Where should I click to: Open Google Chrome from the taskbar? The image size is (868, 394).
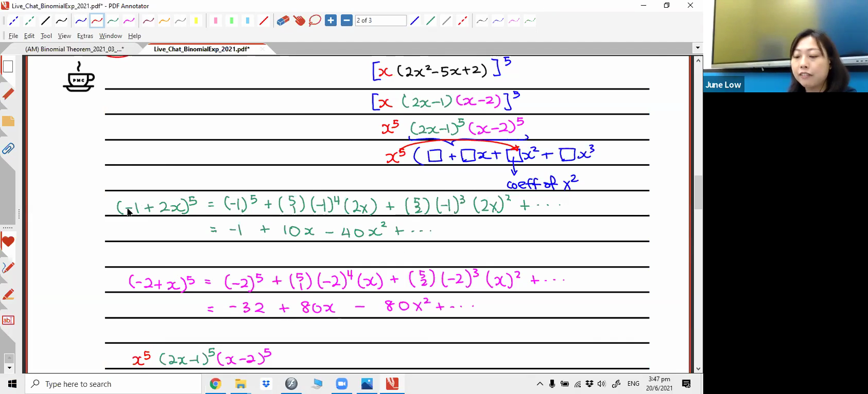coord(215,384)
